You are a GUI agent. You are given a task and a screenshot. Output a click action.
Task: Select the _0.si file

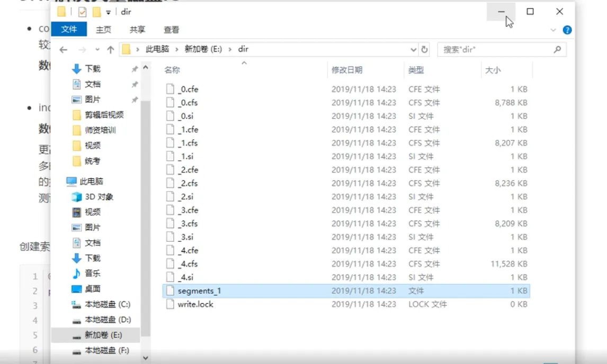185,116
